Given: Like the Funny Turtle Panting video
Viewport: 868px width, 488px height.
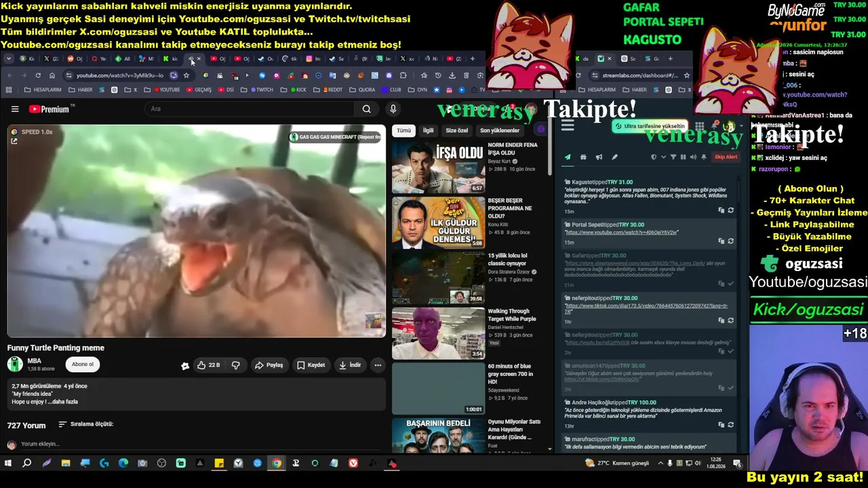Looking at the screenshot, I should [208, 365].
